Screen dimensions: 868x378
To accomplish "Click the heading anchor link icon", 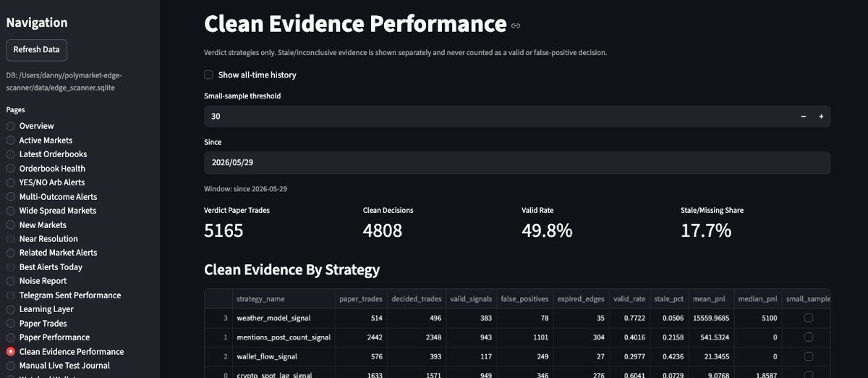I will (516, 25).
